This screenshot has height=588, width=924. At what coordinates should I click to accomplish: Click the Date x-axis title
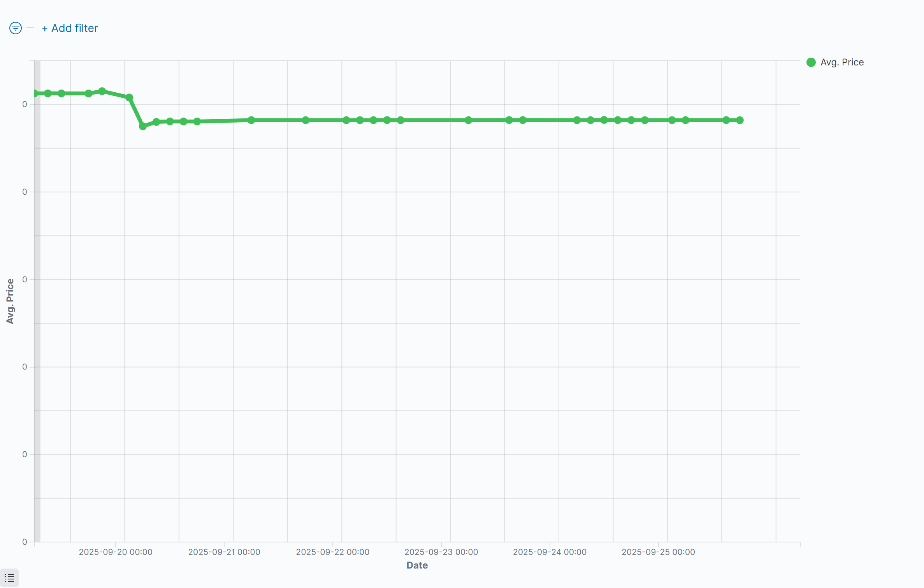[417, 565]
